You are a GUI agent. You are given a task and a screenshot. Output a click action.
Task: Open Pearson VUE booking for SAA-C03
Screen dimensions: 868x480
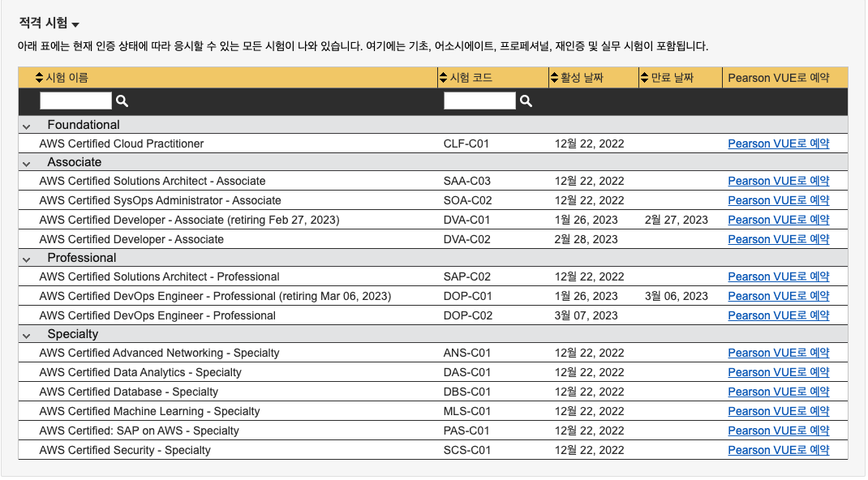pyautogui.click(x=778, y=181)
